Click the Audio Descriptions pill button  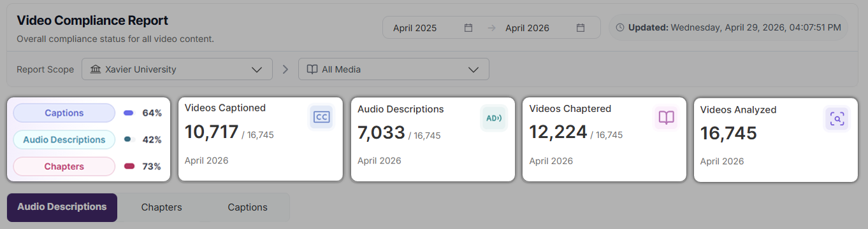click(x=64, y=139)
